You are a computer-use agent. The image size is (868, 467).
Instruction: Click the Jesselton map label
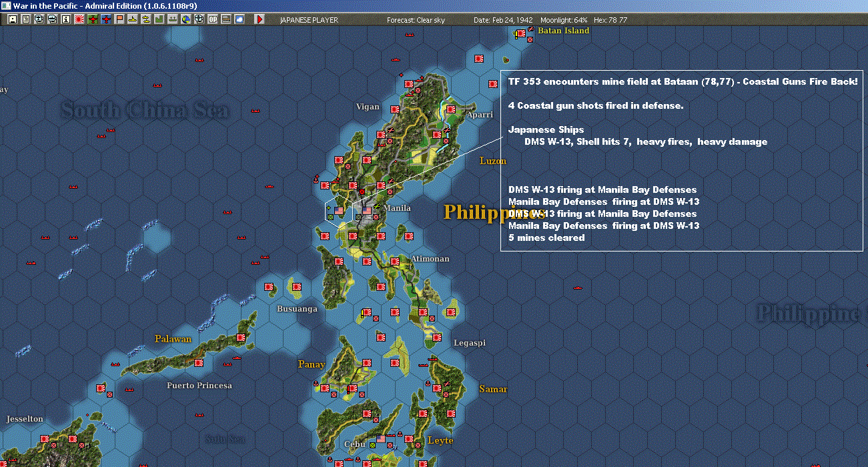point(25,419)
